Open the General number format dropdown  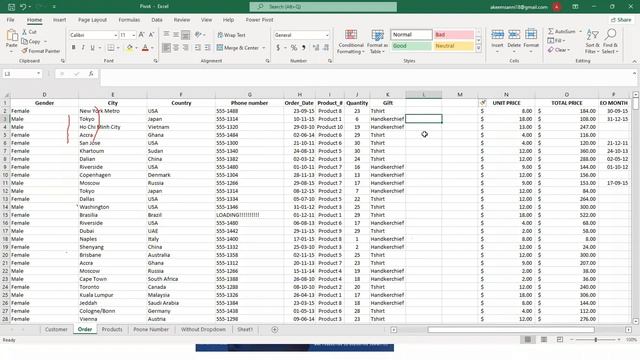(327, 35)
